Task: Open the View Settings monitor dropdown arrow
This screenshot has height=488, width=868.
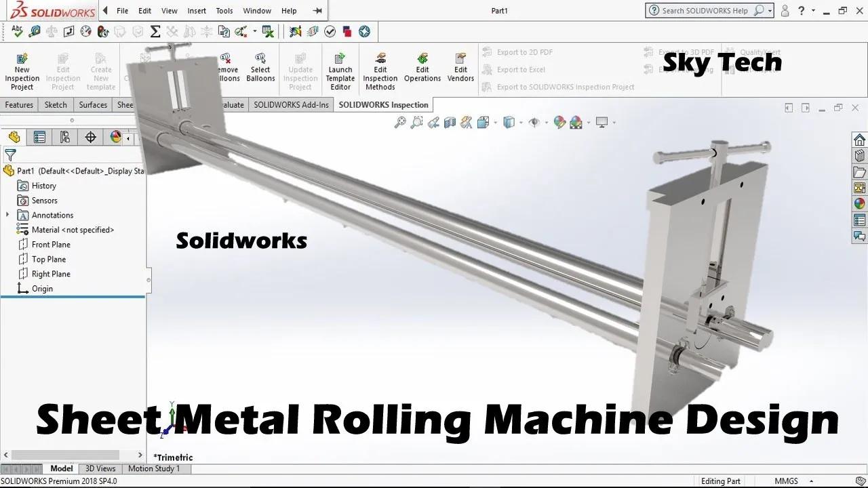Action: [614, 123]
